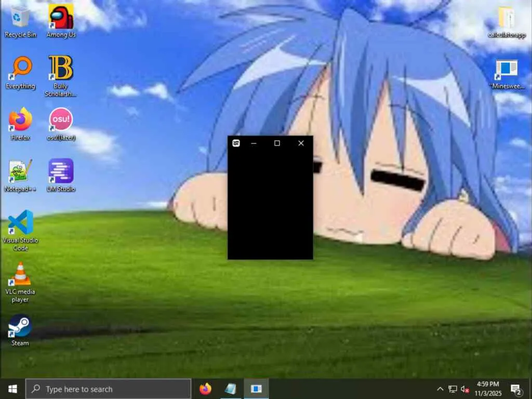Click the muted volume tray icon

tap(465, 389)
